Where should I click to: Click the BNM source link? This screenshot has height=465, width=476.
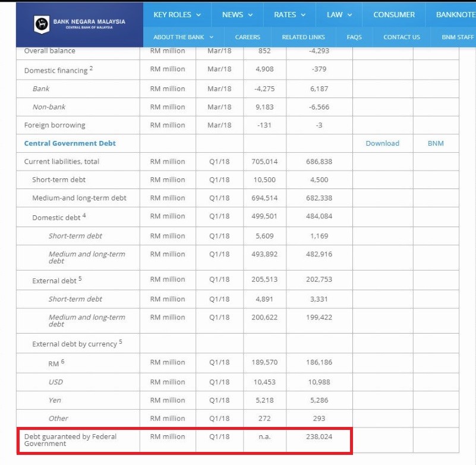click(x=436, y=143)
